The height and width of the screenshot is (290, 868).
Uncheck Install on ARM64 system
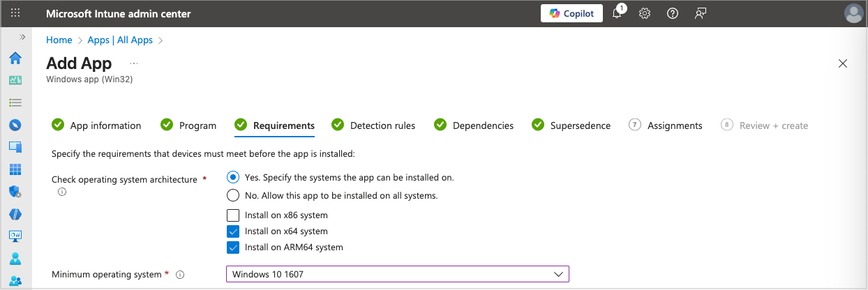tap(233, 247)
